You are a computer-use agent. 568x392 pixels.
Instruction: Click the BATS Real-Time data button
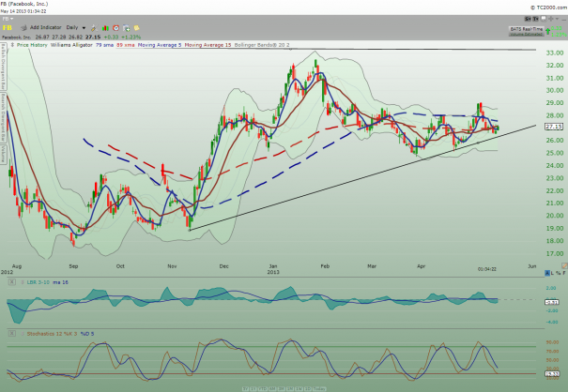[527, 29]
